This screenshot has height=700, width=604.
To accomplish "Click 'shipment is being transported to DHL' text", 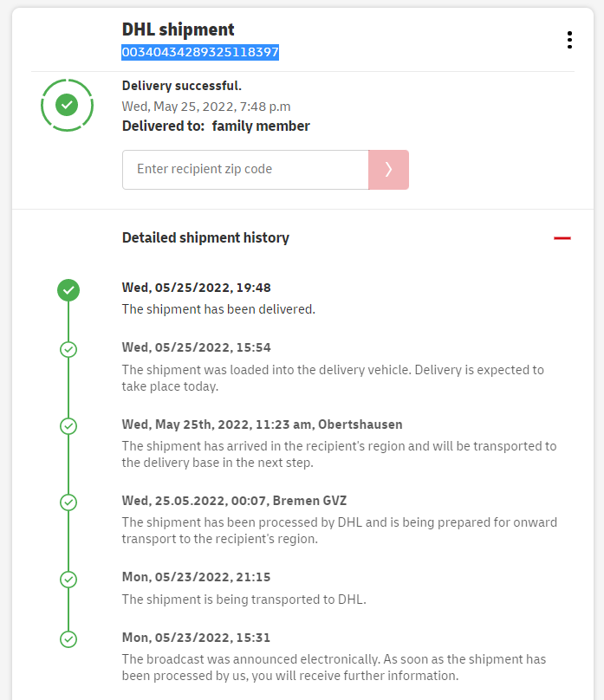I will 244,599.
